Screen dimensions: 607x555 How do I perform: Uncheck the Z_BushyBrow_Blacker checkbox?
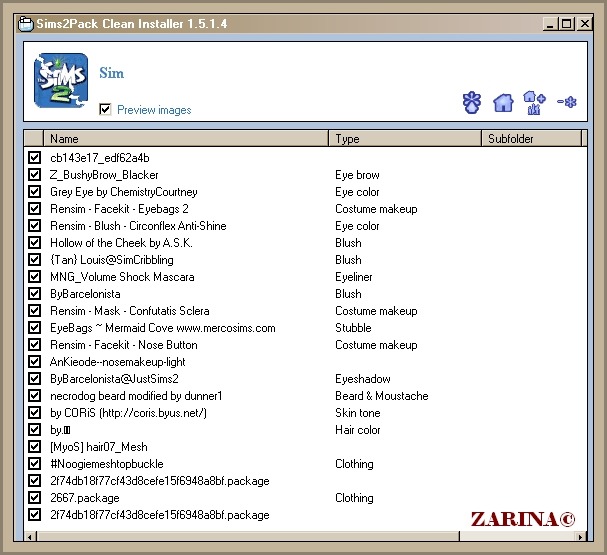coord(34,175)
